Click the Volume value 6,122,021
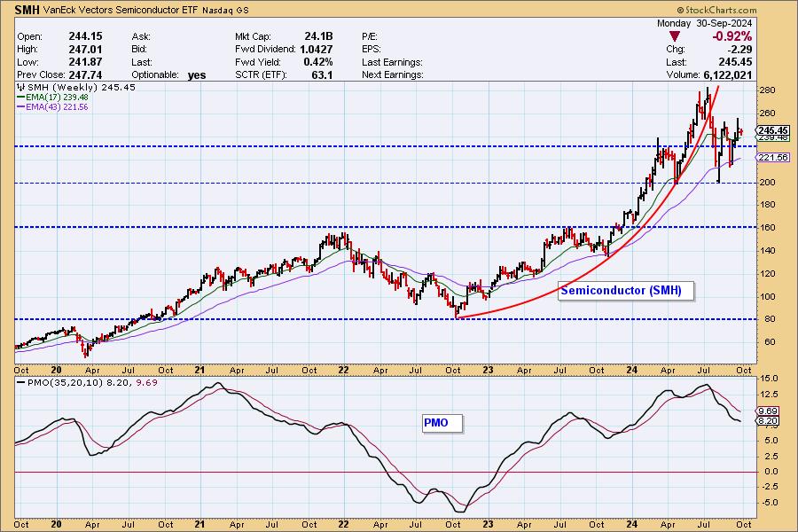Image resolution: width=798 pixels, height=532 pixels. tap(728, 74)
